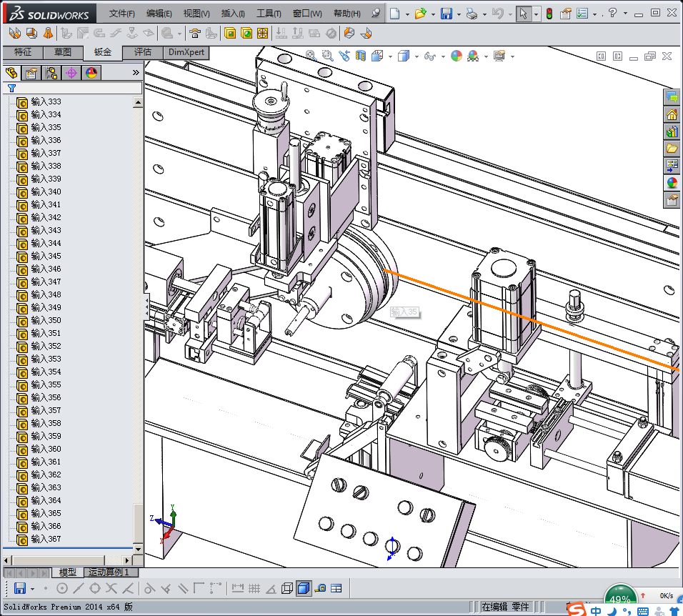Toggle the wireframe cube display button

[x=286, y=589]
